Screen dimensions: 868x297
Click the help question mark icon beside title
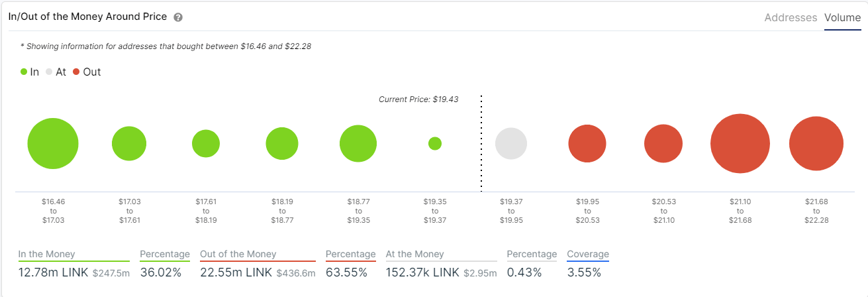click(178, 17)
